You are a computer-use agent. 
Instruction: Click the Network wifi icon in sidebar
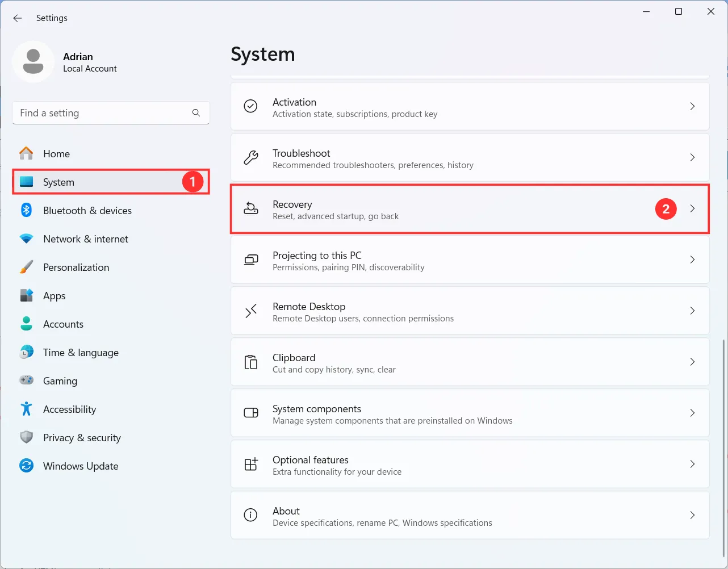(26, 239)
